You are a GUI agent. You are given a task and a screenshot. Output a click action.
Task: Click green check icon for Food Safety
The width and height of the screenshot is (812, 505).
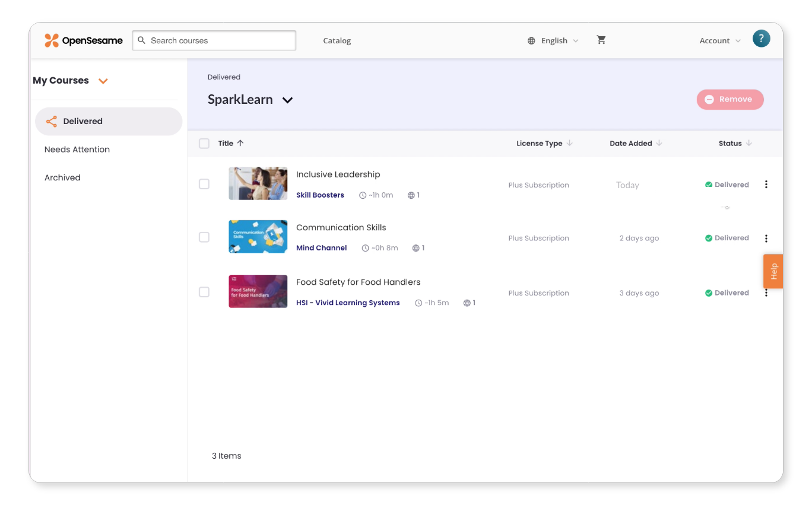709,293
